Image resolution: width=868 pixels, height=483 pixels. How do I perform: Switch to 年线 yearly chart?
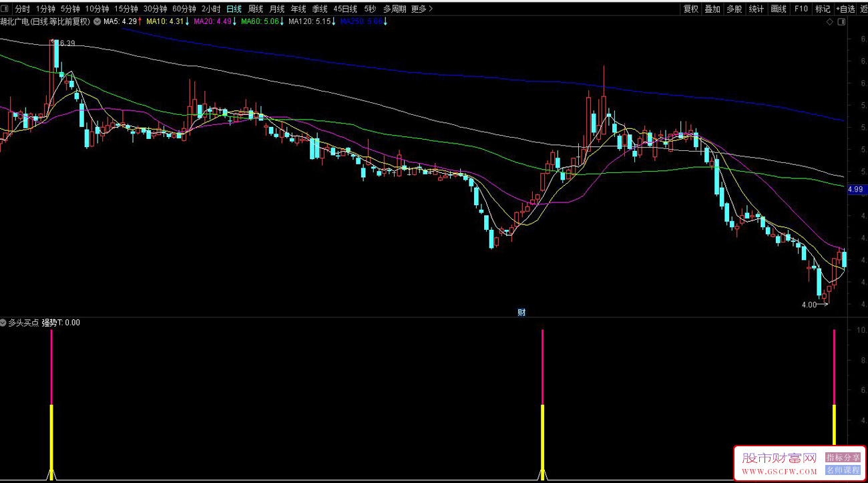[298, 9]
